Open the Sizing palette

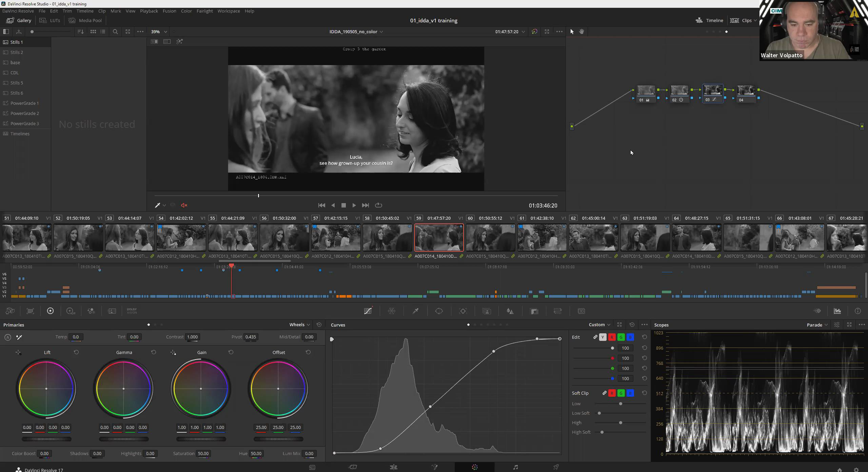coord(558,311)
